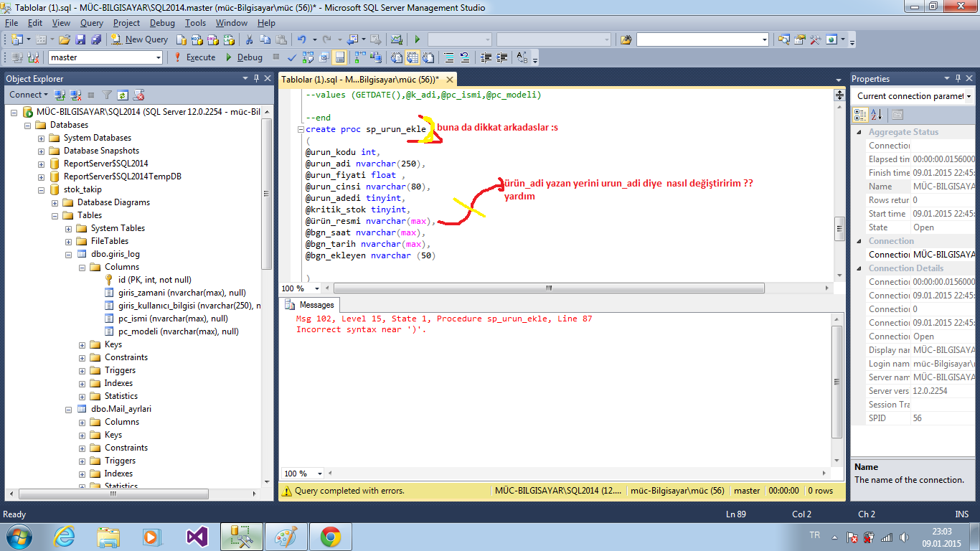Click the Save All icon
Screen dimensions: 980x551
point(95,39)
